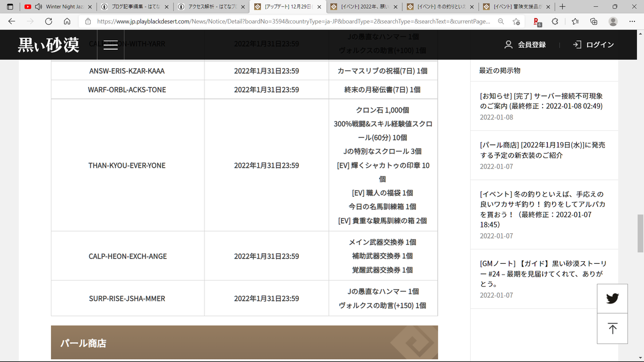Go back with the browser back arrow
The height and width of the screenshot is (362, 644).
tap(12, 21)
